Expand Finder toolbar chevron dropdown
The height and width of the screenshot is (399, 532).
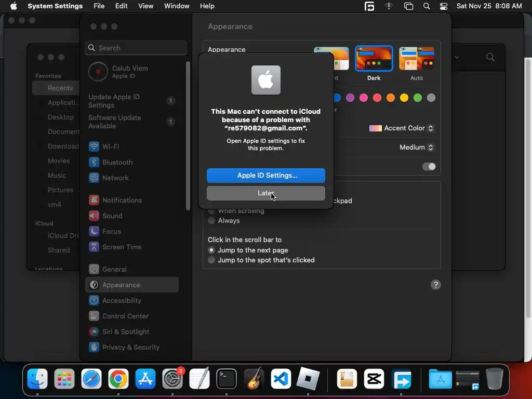point(457,57)
